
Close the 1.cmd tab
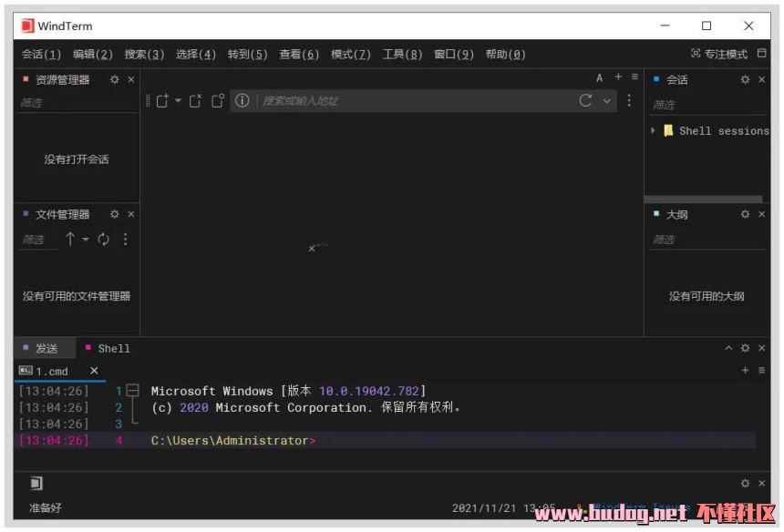(x=94, y=370)
